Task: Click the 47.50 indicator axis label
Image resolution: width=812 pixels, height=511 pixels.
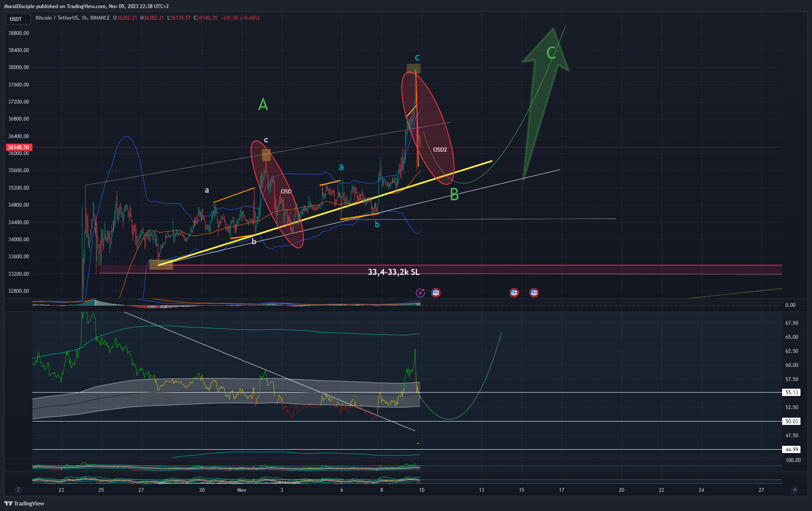Action: coord(792,436)
